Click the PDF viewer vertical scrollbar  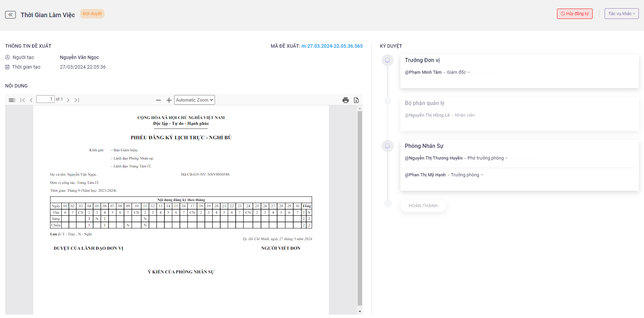click(360, 206)
